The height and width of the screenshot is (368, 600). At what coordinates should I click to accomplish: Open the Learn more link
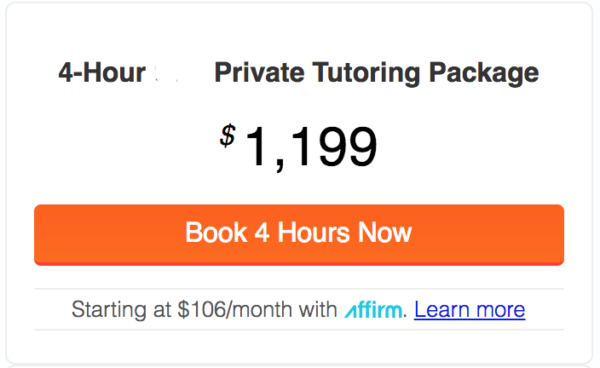(470, 309)
